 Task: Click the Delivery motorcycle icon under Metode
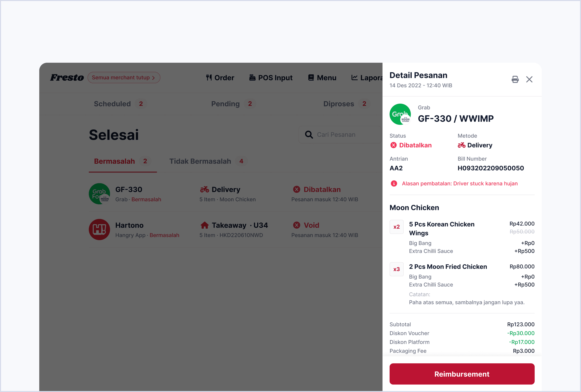click(x=461, y=145)
